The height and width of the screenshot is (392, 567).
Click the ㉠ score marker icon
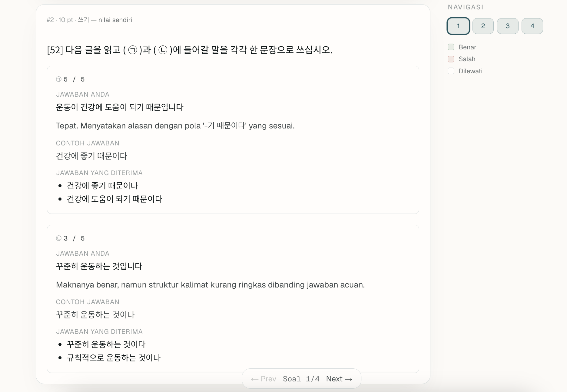pyautogui.click(x=59, y=79)
